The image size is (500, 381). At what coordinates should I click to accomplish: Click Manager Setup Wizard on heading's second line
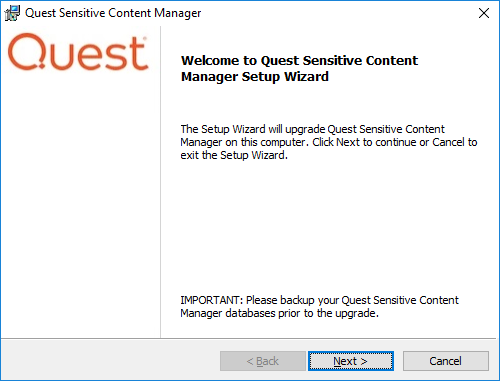pos(255,76)
